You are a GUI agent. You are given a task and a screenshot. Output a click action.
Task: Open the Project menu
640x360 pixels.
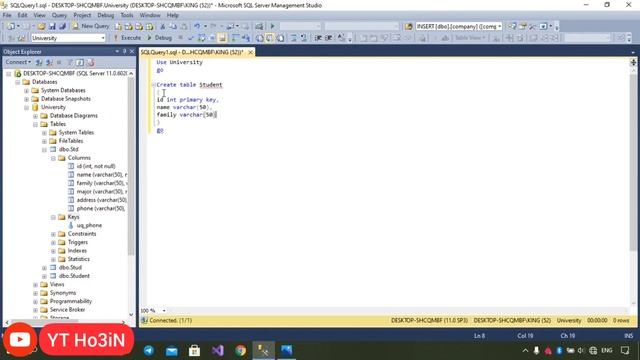click(x=82, y=15)
